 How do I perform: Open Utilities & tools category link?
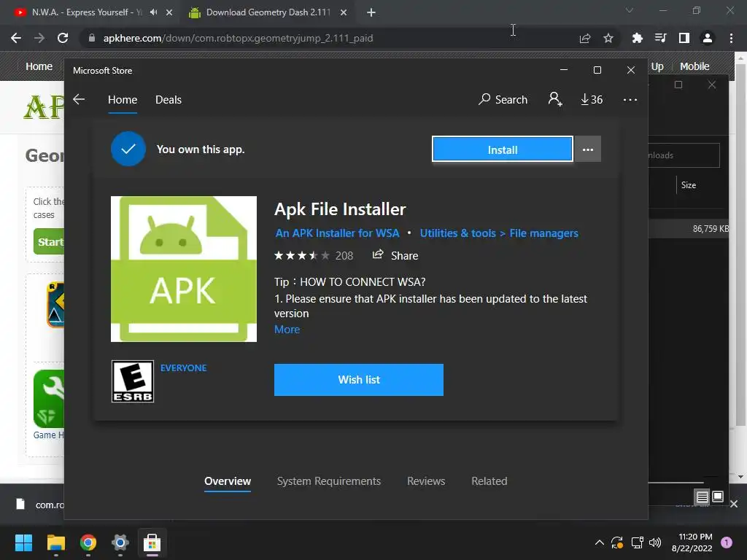click(x=458, y=233)
